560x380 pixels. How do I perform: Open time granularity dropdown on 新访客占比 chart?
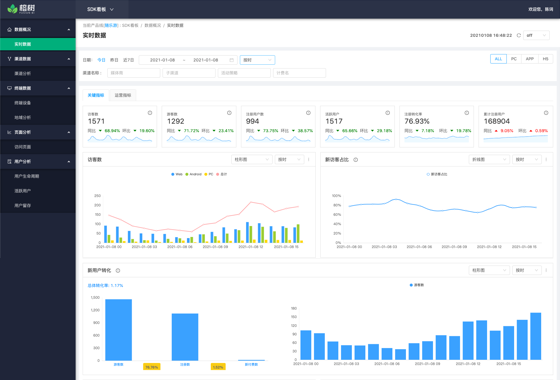coord(527,159)
